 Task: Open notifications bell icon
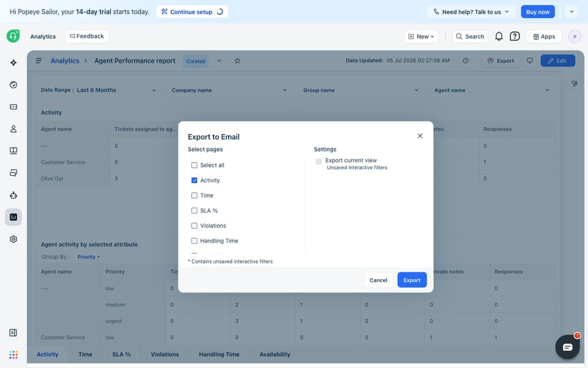tap(498, 37)
